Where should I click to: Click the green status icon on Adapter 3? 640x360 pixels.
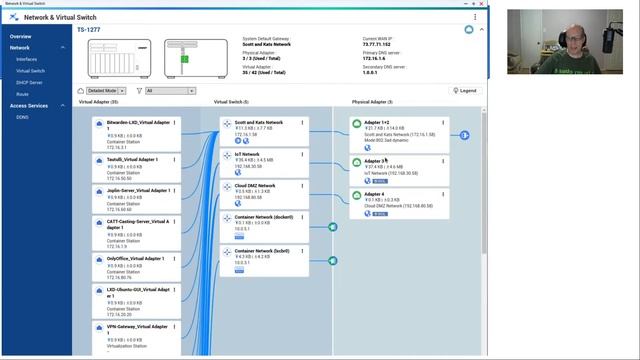click(x=357, y=162)
